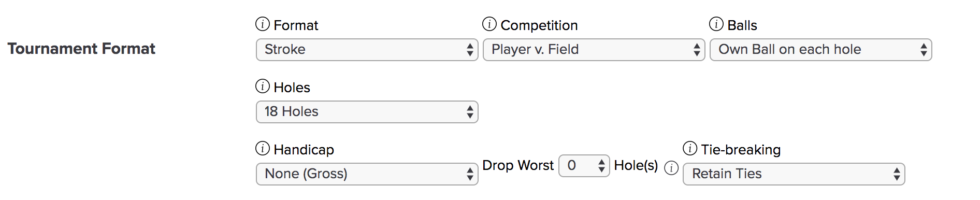Click the info icon after Hole(s) label
Viewport: 980px width, 200px height.
point(671,168)
